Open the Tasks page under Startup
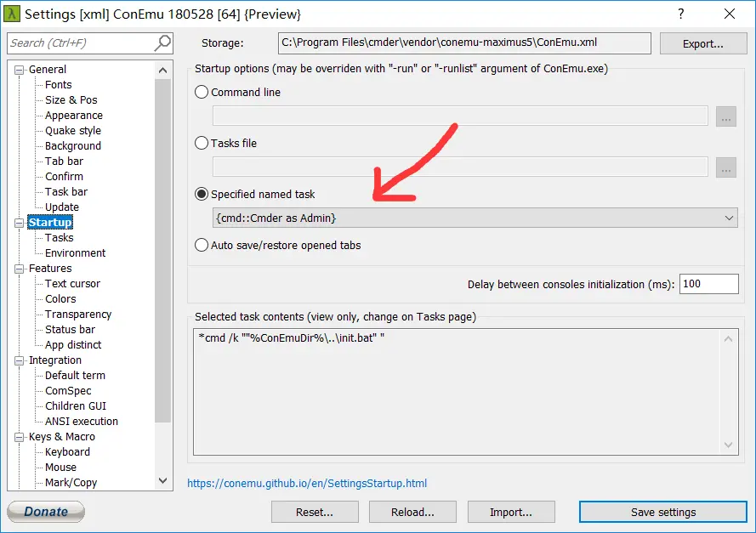Viewport: 756px width, 533px height. [x=60, y=237]
